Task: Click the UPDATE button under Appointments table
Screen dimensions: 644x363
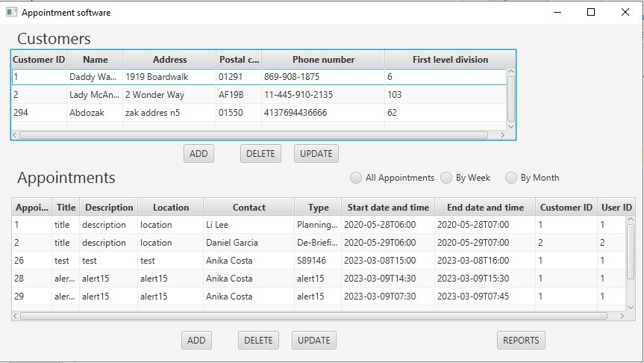Action: (313, 341)
